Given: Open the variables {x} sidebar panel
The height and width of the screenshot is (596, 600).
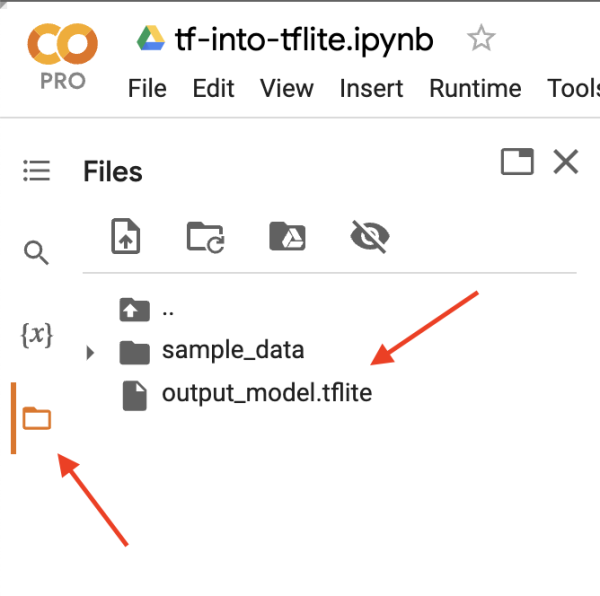Looking at the screenshot, I should click(36, 335).
